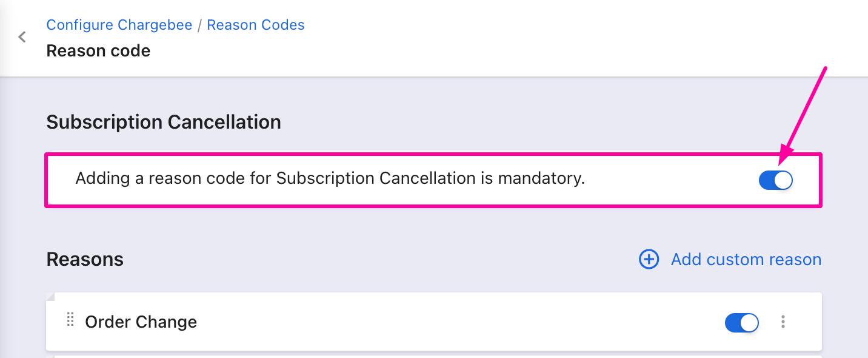868x358 pixels.
Task: Go back using the left chevron arrow
Action: (x=22, y=37)
